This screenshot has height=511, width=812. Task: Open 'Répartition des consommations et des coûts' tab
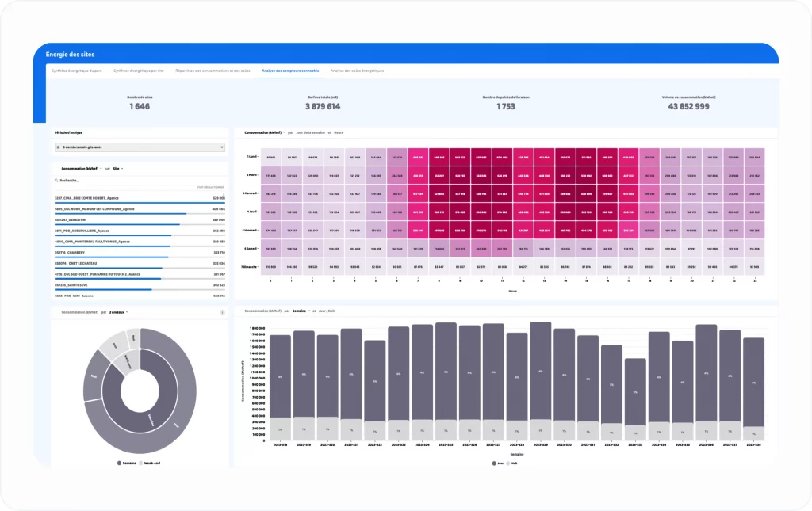tap(213, 71)
